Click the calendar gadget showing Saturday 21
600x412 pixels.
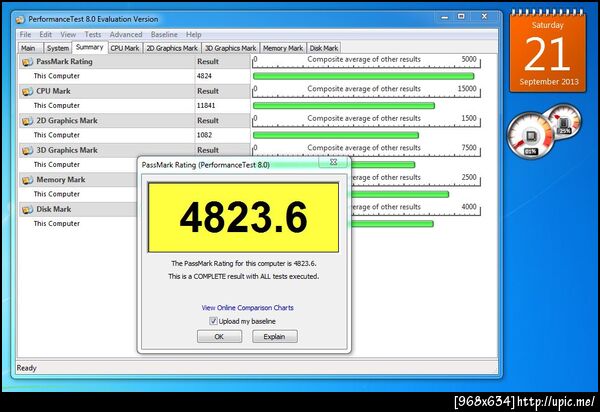pyautogui.click(x=548, y=52)
